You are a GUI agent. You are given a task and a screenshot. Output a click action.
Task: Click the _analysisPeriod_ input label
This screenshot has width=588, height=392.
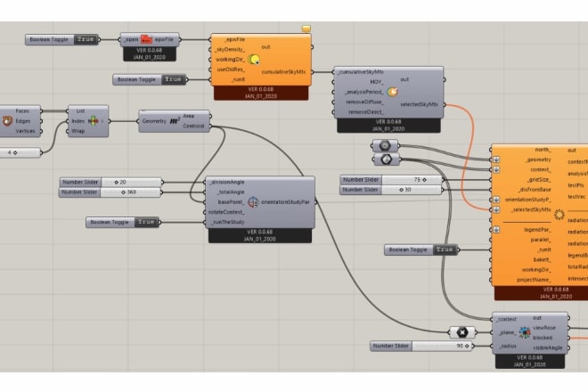pyautogui.click(x=364, y=92)
